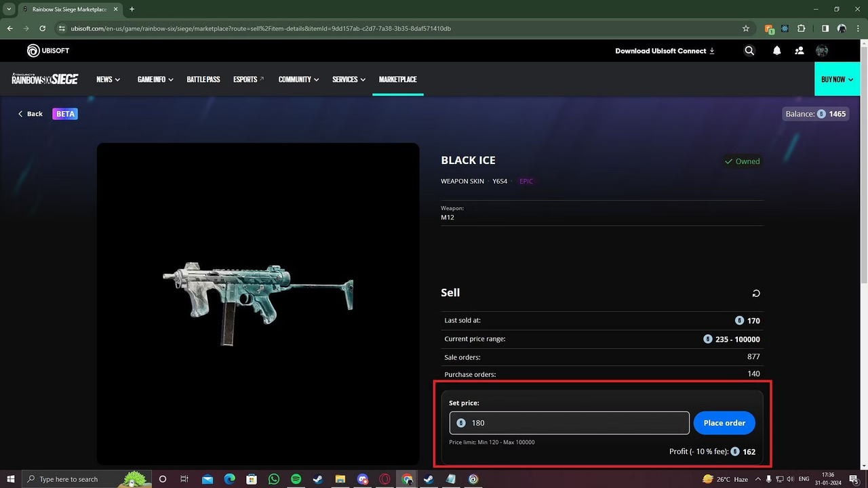
Task: Bookmark this page with star icon
Action: [x=746, y=28]
